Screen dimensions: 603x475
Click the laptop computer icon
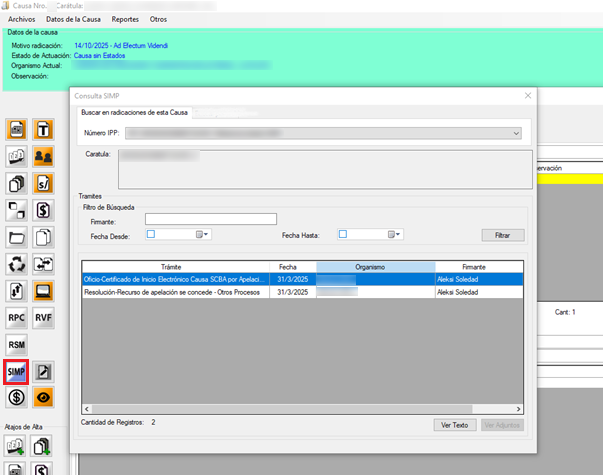pyautogui.click(x=44, y=291)
